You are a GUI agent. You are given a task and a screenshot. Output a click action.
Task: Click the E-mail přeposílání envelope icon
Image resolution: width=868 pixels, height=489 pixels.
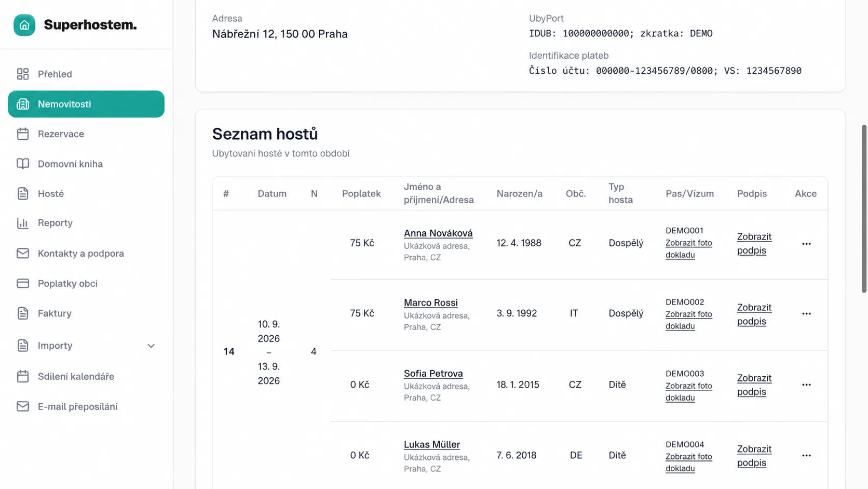click(23, 406)
